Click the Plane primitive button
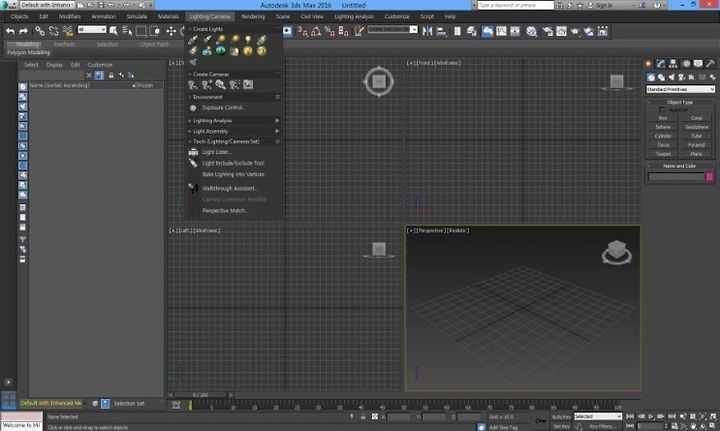The height and width of the screenshot is (431, 720). click(x=697, y=154)
